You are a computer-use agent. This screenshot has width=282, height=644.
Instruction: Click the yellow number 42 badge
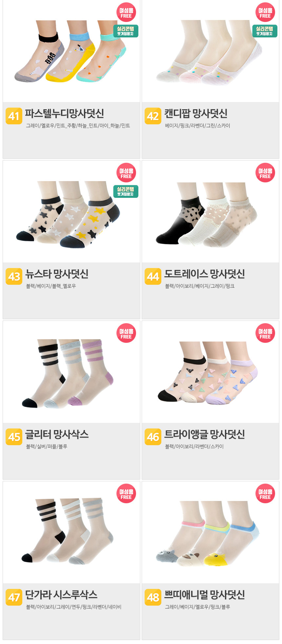[x=153, y=116]
